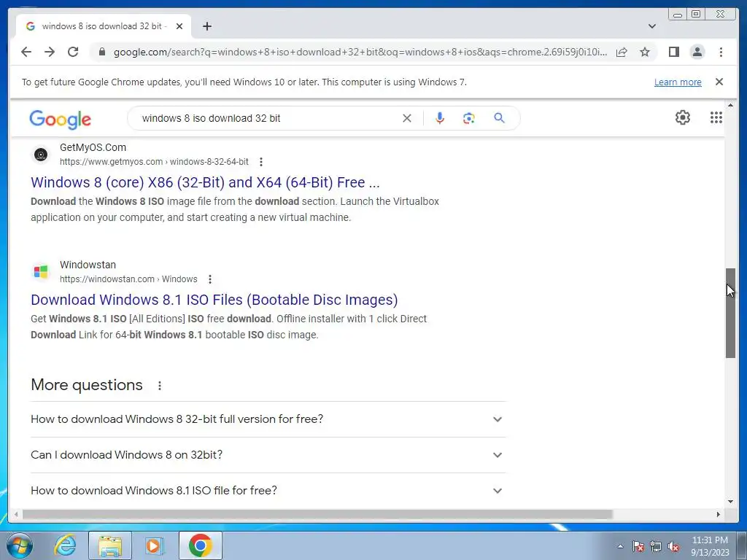Click the vertical scrollbar thumb

731,314
